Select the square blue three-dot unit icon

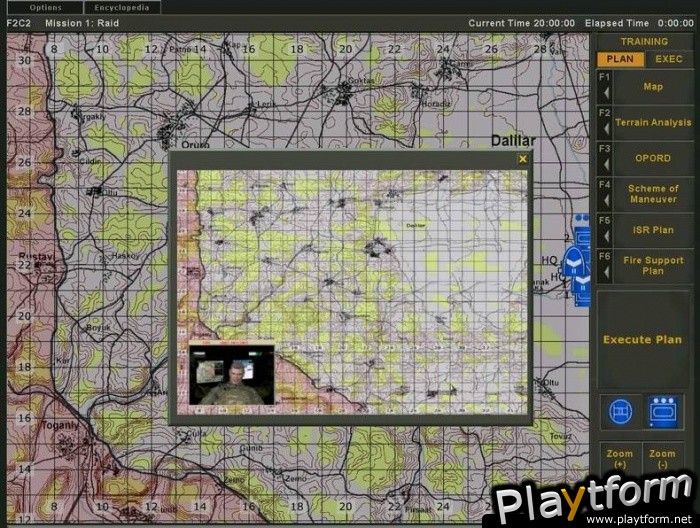(663, 411)
